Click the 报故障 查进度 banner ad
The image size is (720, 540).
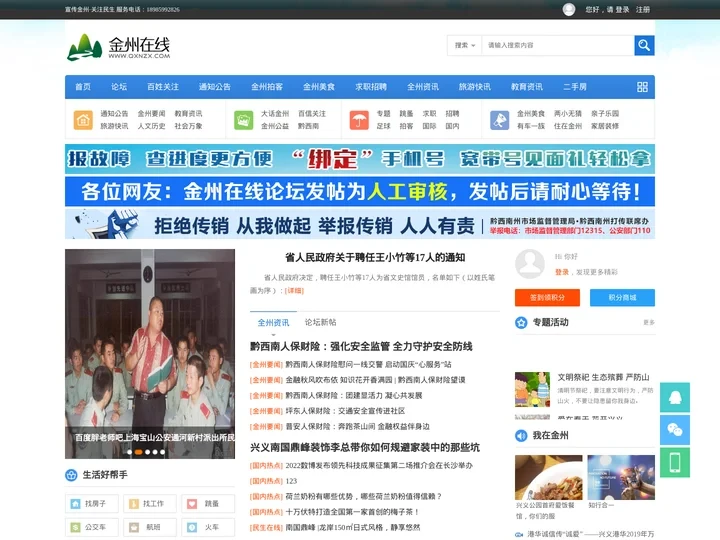point(360,159)
